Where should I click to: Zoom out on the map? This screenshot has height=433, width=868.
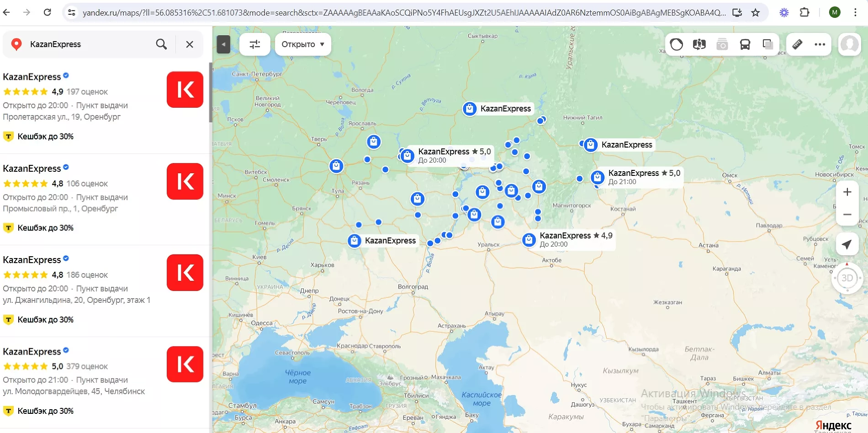tap(847, 215)
